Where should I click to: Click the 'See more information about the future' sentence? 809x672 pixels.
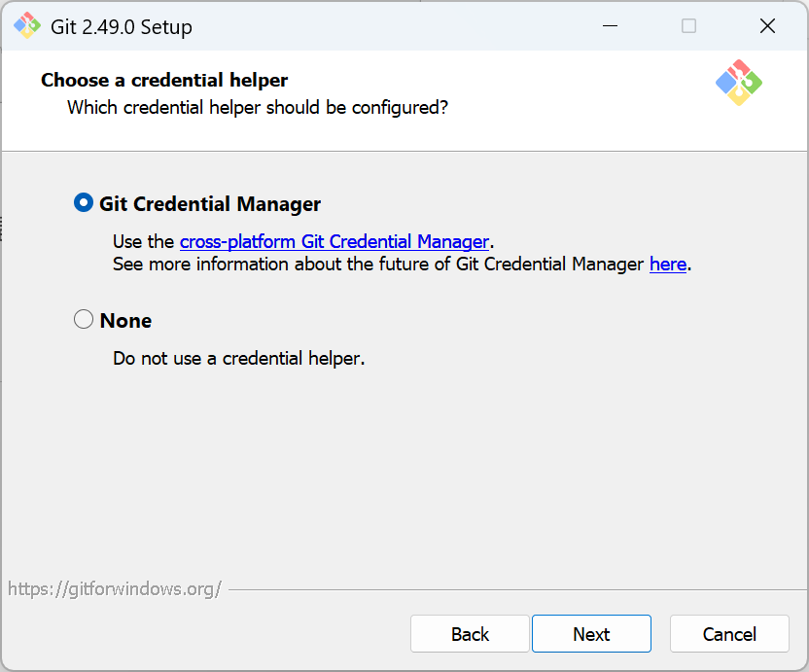[402, 265]
